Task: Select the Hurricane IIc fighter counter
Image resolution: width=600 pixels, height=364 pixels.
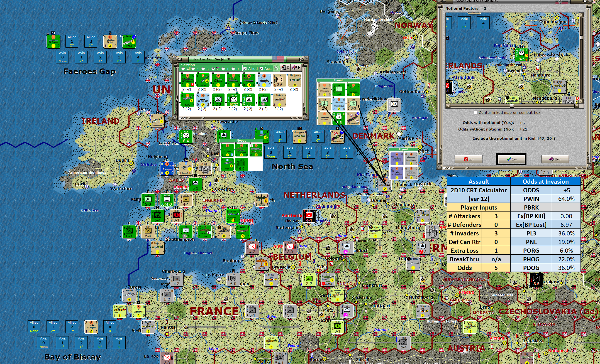Action: point(295,80)
